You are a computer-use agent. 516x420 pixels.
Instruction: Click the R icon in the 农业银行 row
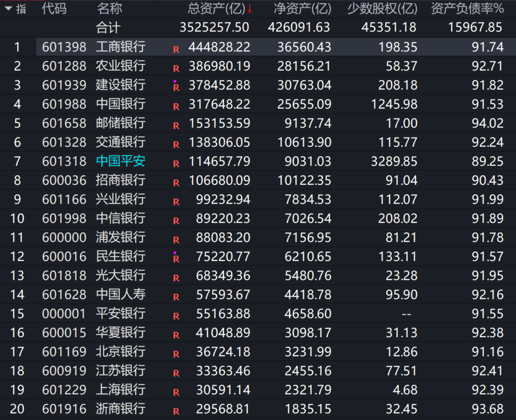(177, 68)
